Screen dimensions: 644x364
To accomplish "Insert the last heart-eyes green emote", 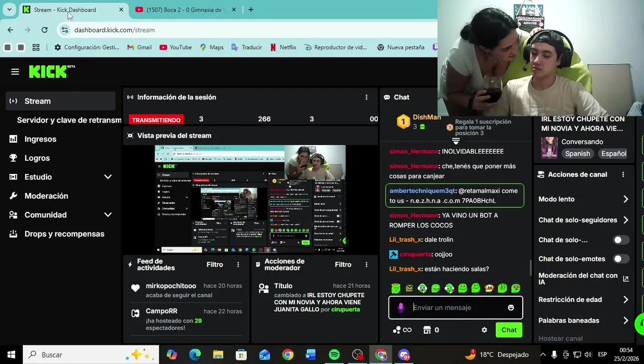I will click(516, 288).
